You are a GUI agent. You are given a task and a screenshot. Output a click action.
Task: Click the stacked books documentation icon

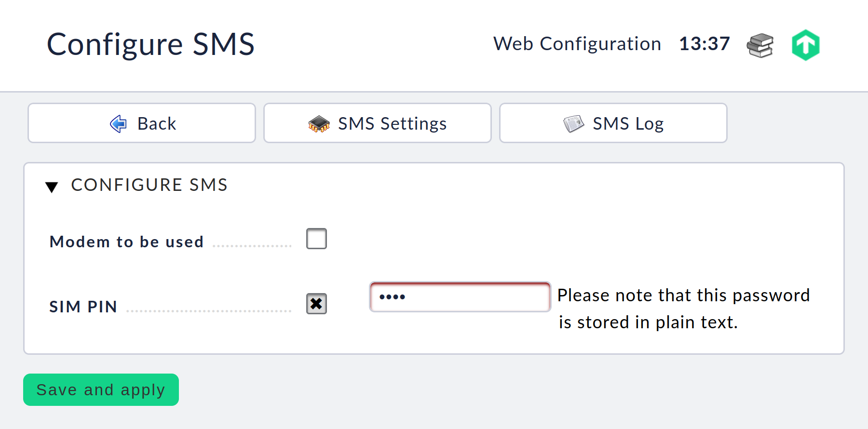click(759, 44)
